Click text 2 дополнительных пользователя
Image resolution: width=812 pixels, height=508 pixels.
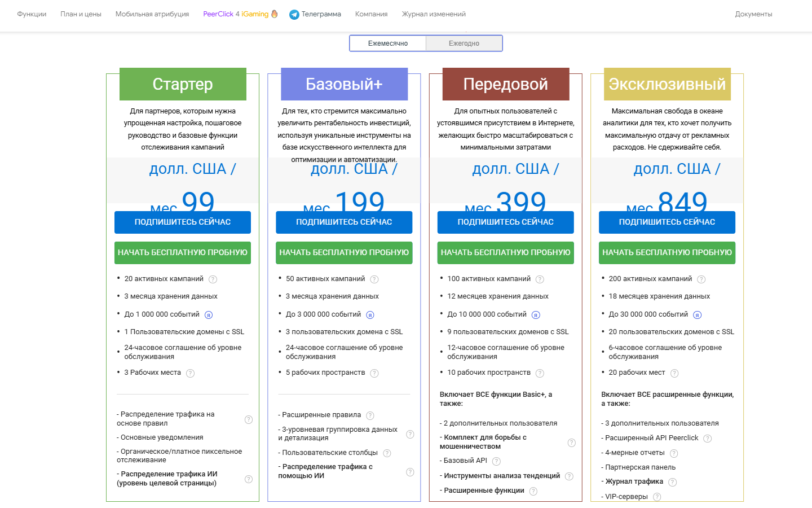tap(498, 423)
